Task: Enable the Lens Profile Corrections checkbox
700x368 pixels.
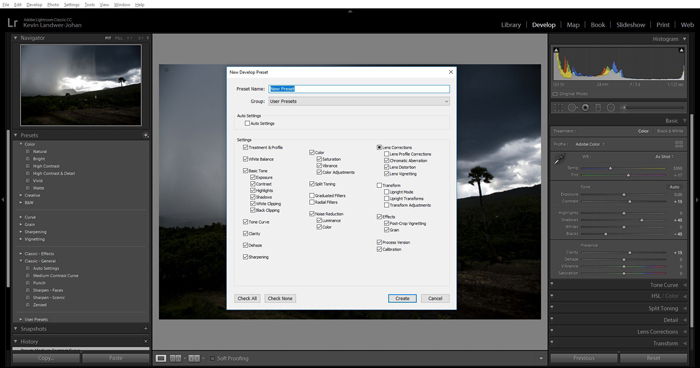Action: point(387,154)
